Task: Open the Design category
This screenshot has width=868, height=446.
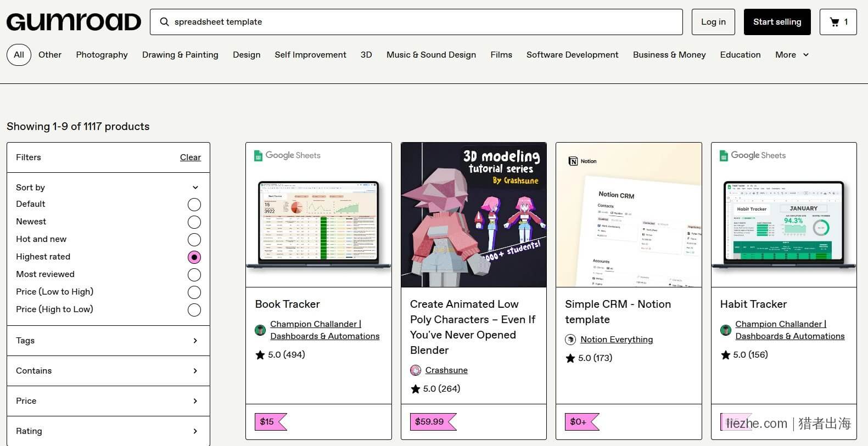Action: (x=247, y=55)
